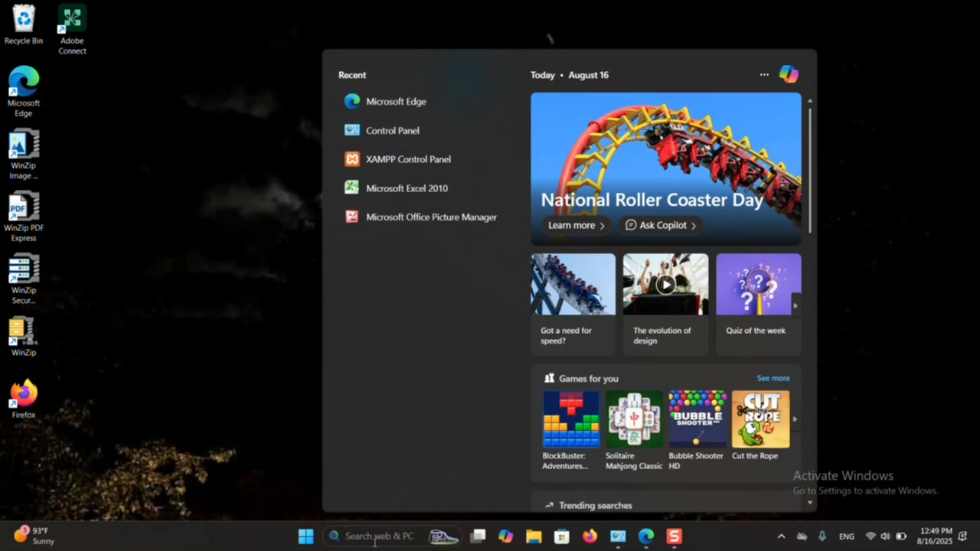The image size is (980, 551).
Task: Select Recycle Bin desktop icon
Action: pos(24,24)
